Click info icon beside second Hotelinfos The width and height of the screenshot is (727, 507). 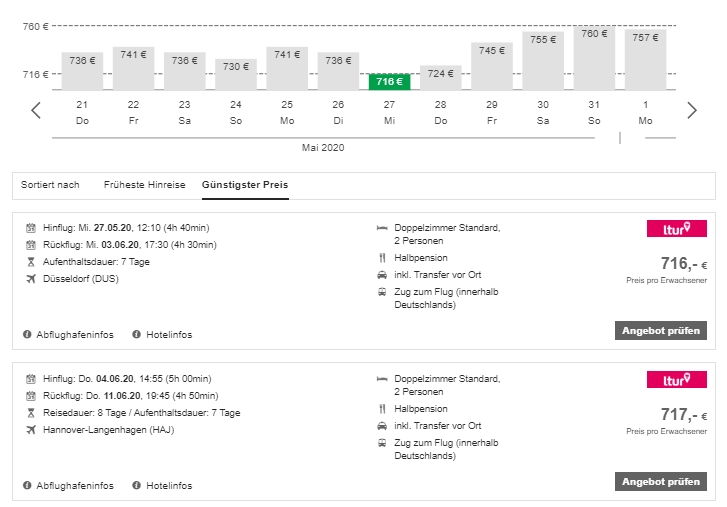136,485
